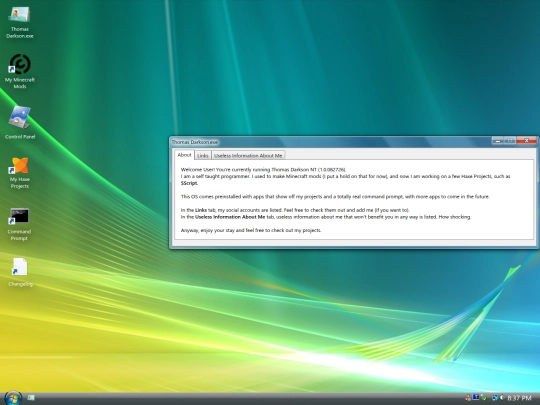540x405 pixels.
Task: Open the Control Panel desktop icon
Action: [x=20, y=123]
